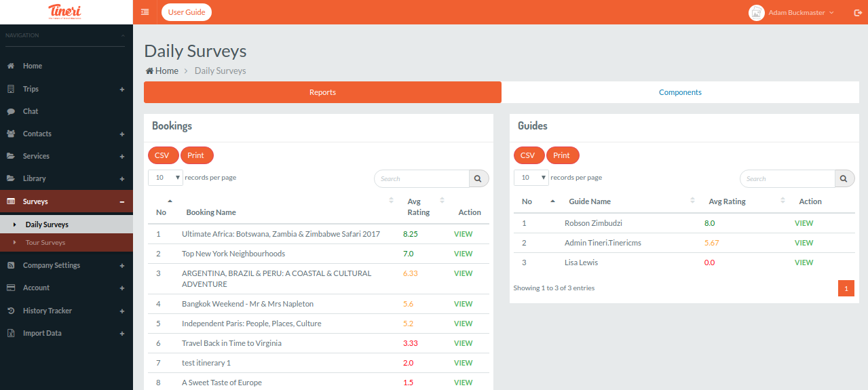Collapse the Navigation section chevron
Viewport: 868px width, 390px height.
[x=123, y=35]
